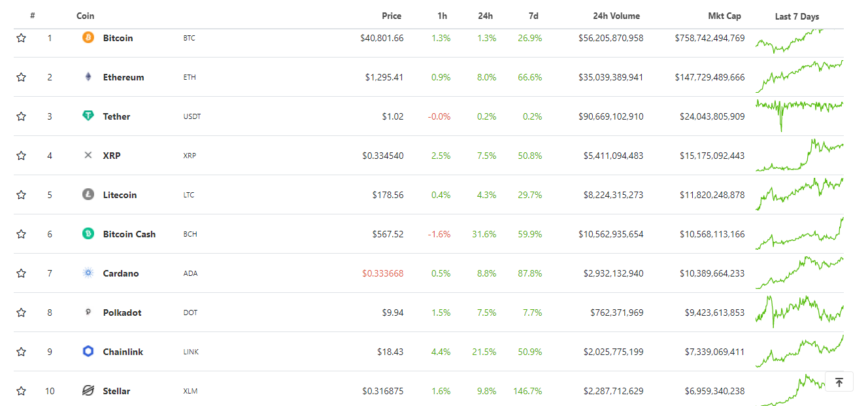Screen dimensions: 868x406
Task: Open the Polkadot coin name link
Action: 121,313
